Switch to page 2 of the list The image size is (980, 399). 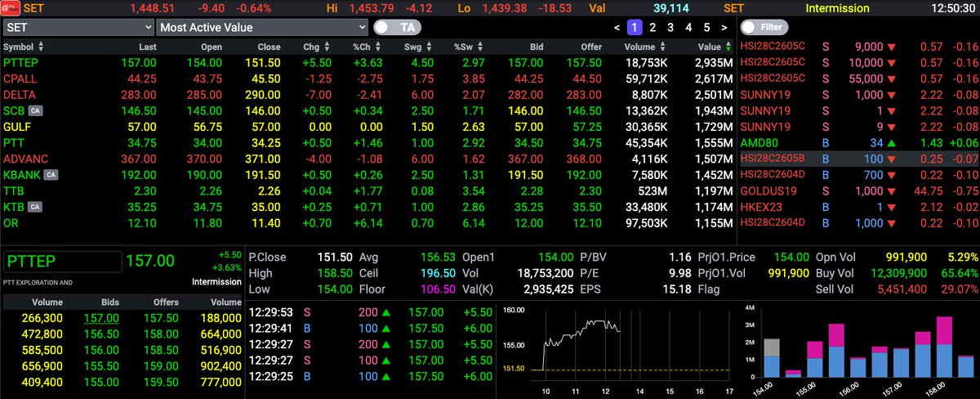click(653, 27)
